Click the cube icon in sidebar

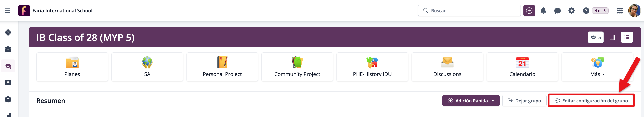[8, 99]
